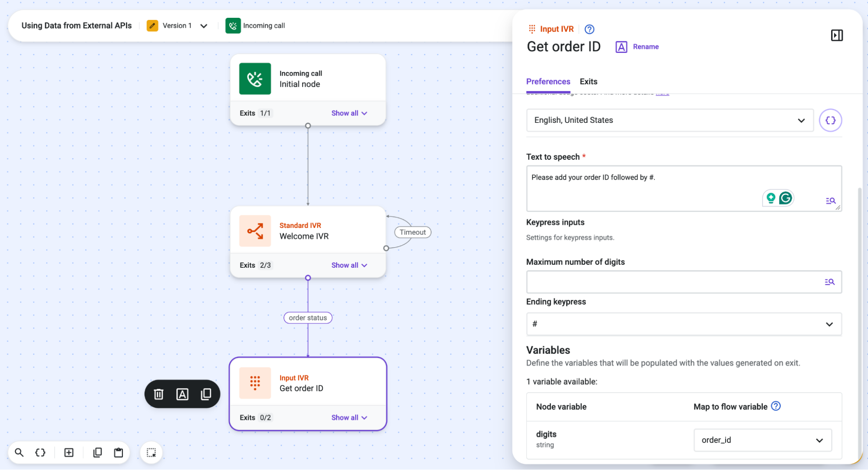Viewport: 868px width, 470px height.
Task: Open the English, United States language dropdown
Action: 670,120
